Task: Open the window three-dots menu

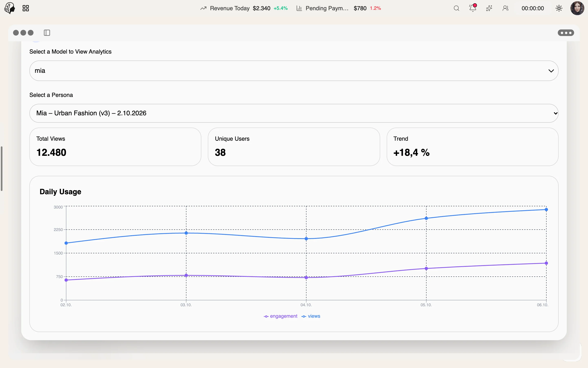Action: (566, 33)
